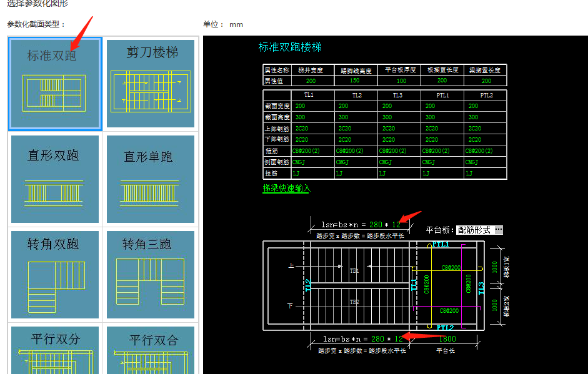Image resolution: width=588 pixels, height=374 pixels.
Task: Choose the 直形双跑 stair thumbnail
Action: (55, 179)
